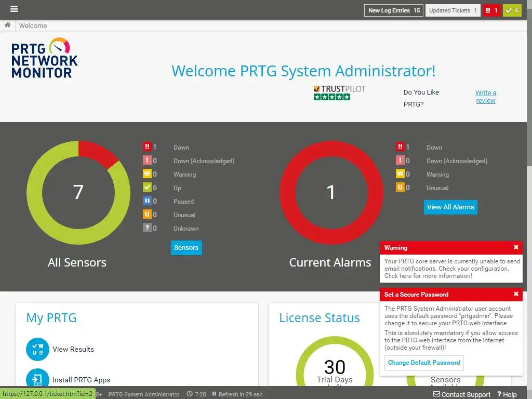Click the My PRTG heading
532x399 pixels.
(51, 318)
